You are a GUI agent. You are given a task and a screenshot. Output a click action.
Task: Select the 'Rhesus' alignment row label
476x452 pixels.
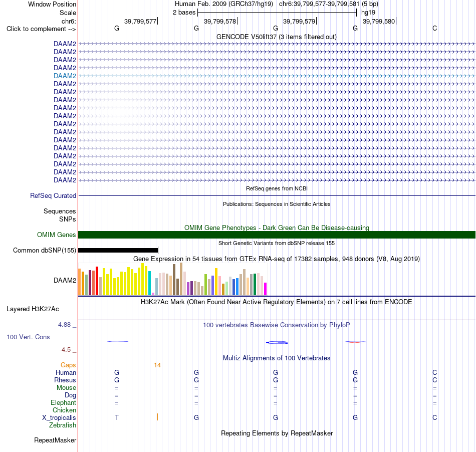[x=65, y=380]
